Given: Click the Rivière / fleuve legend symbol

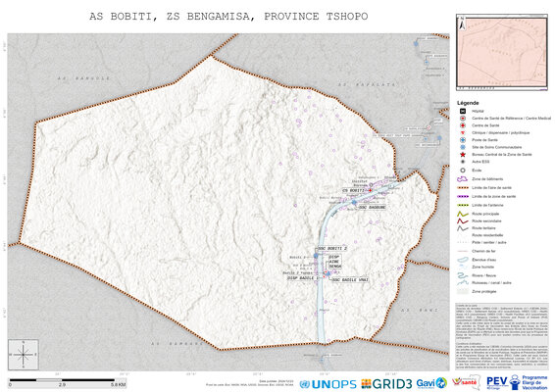Looking at the screenshot, I should pos(462,275).
